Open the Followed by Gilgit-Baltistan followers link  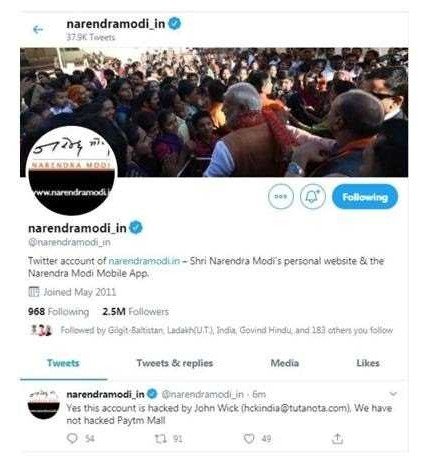click(x=226, y=330)
